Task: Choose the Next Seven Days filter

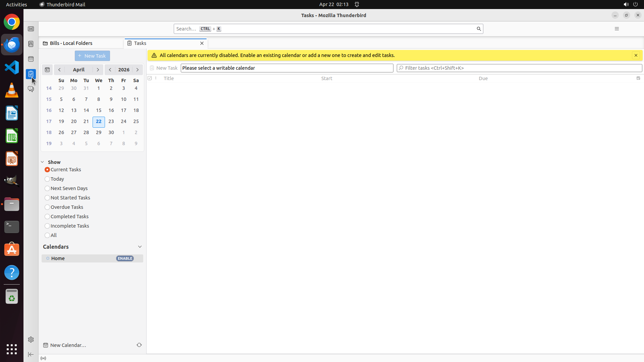Action: (47, 188)
